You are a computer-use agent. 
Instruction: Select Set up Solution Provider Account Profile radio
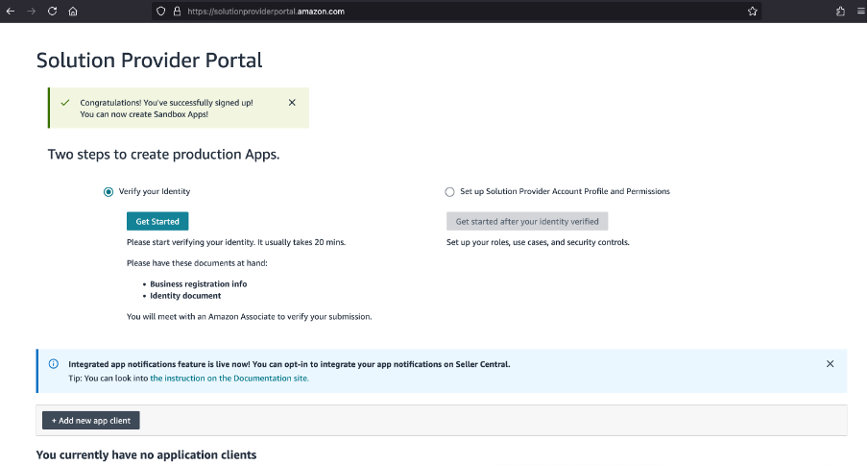click(x=449, y=191)
